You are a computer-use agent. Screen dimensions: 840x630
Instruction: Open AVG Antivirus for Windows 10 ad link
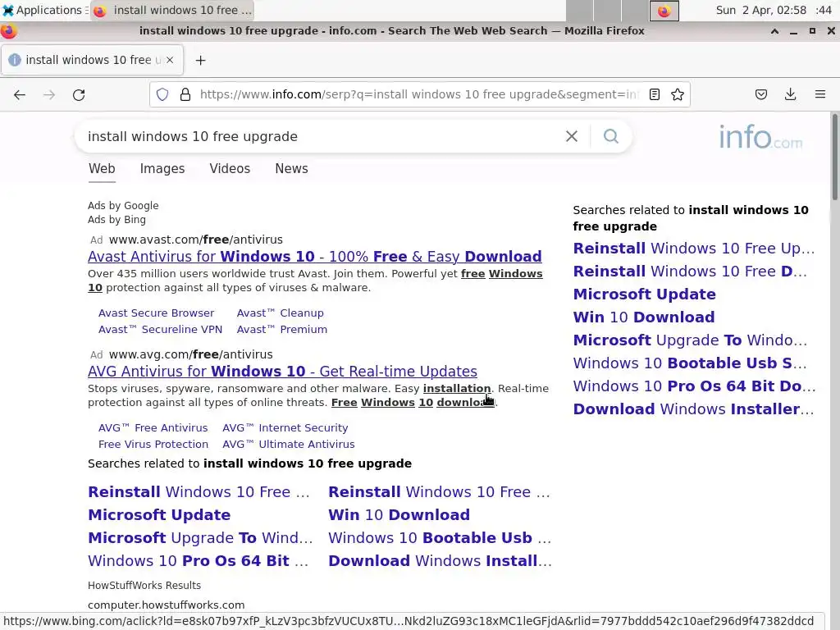(282, 372)
